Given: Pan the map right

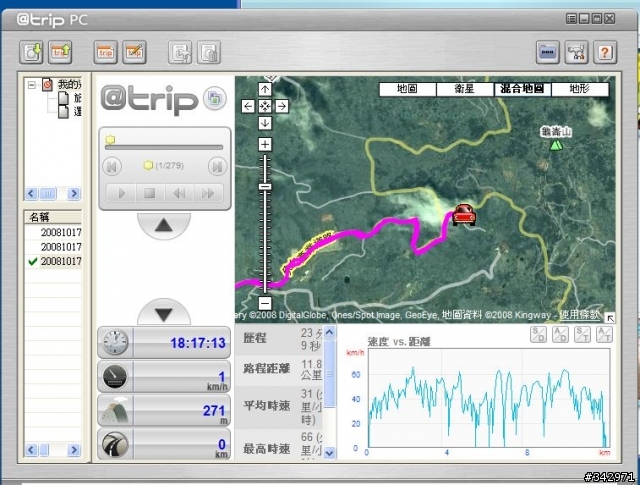Looking at the screenshot, I should point(282,107).
